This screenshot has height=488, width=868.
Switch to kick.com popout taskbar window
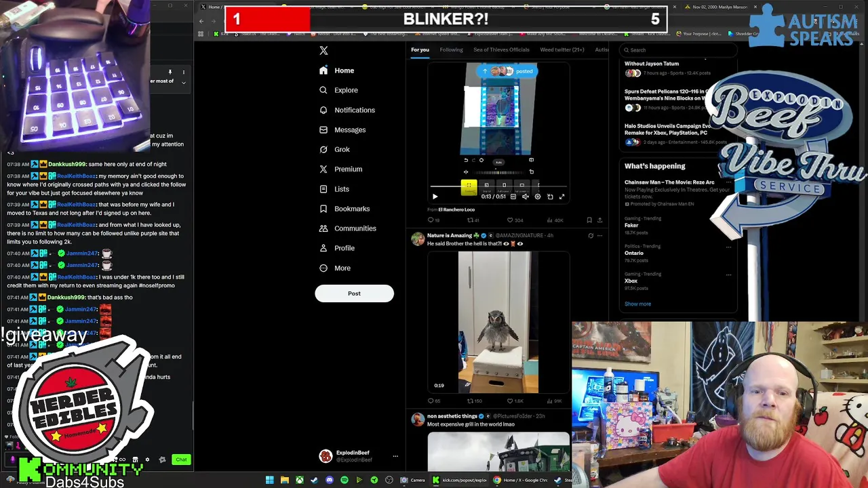[x=460, y=480]
